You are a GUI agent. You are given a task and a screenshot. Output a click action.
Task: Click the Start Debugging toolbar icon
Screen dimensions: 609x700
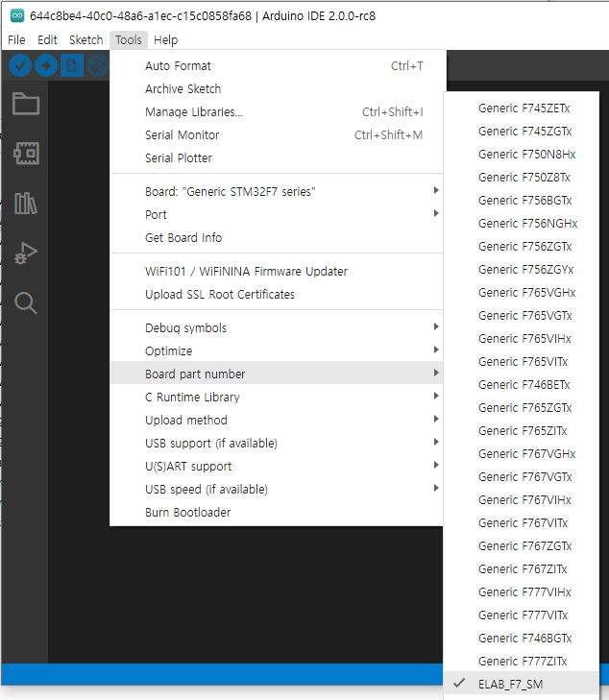98,65
